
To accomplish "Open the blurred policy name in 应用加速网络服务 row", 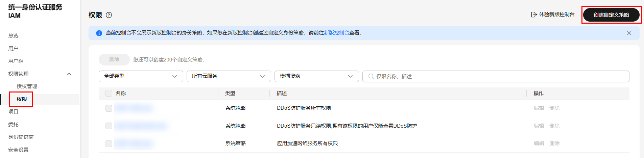I will 134,143.
